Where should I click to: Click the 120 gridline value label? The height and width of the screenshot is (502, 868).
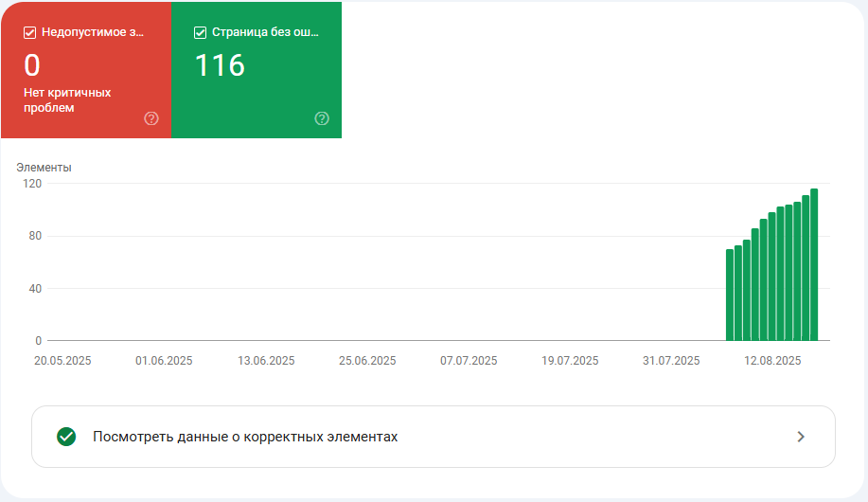click(32, 184)
